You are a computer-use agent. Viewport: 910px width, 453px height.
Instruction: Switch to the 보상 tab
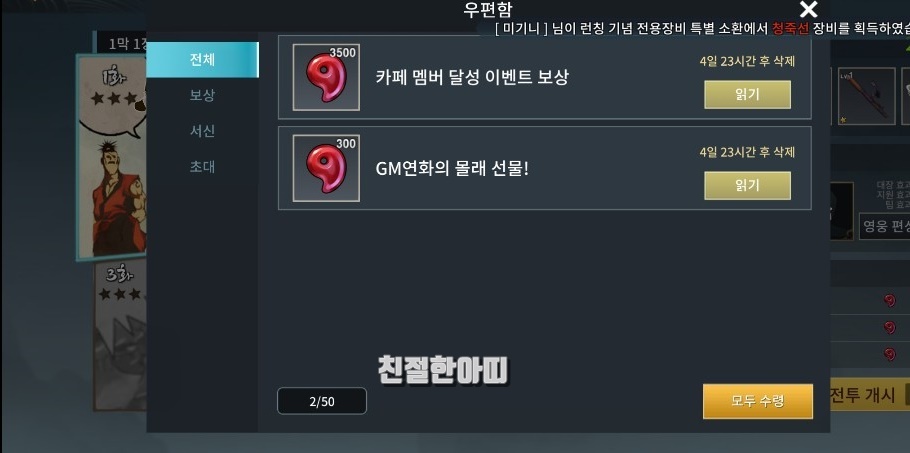[202, 95]
